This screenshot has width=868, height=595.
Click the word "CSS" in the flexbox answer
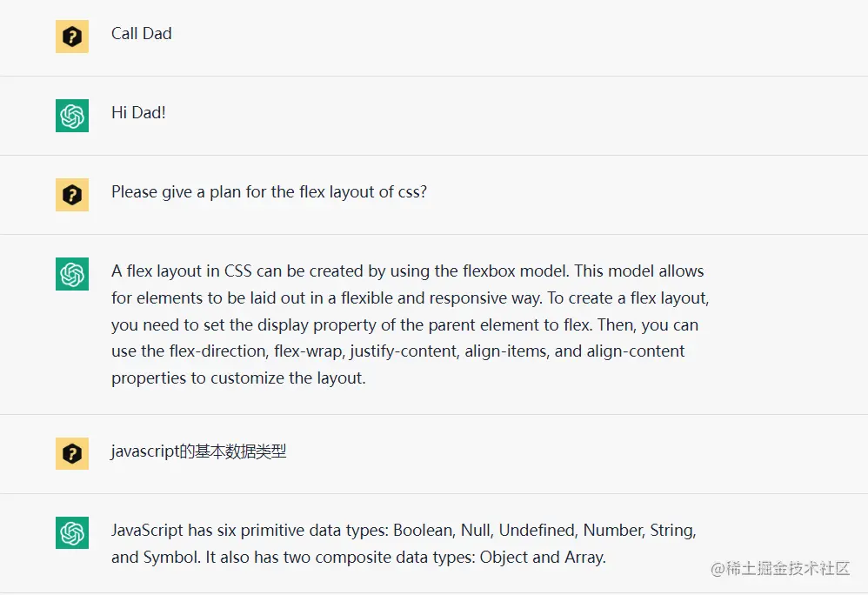(237, 271)
